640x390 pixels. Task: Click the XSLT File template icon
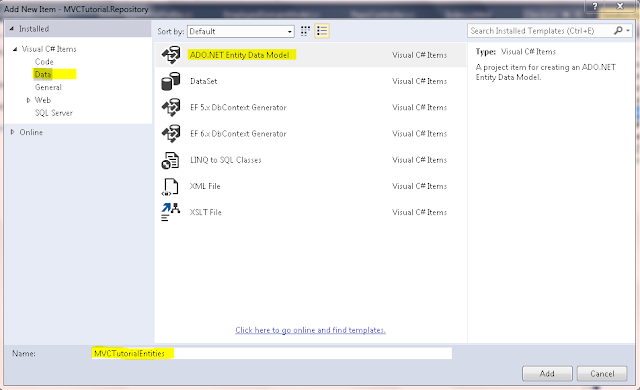tap(170, 212)
